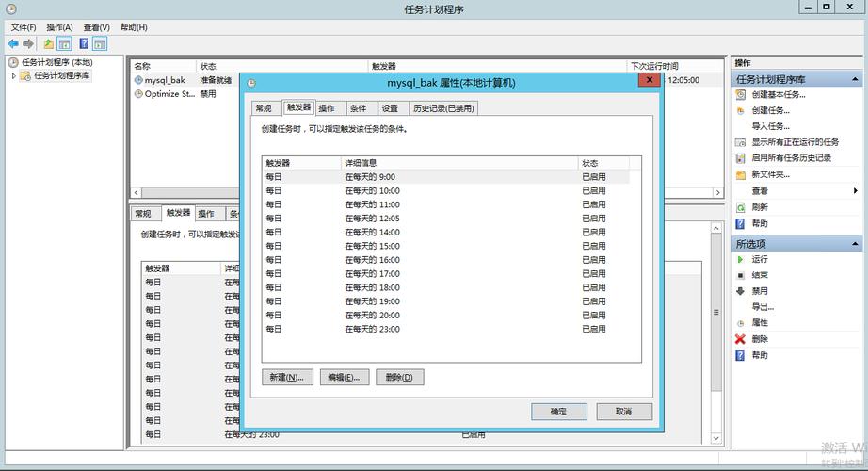868x471 pixels.
Task: Click the 编辑(E)... button
Action: coord(344,378)
